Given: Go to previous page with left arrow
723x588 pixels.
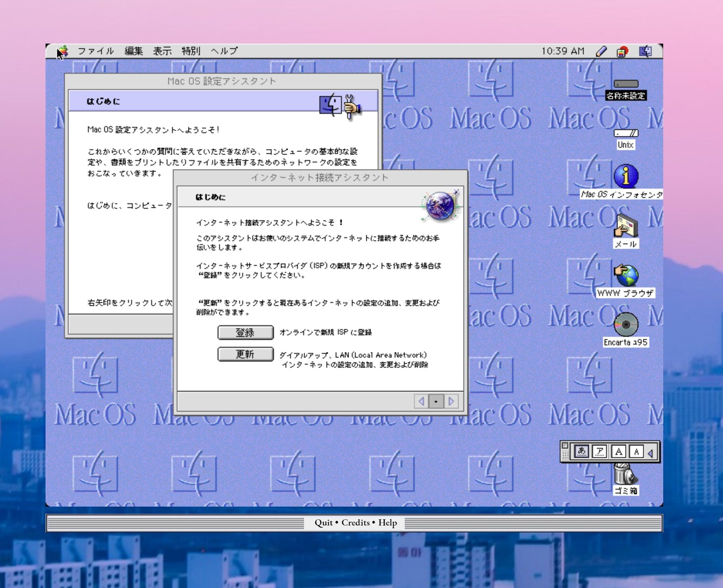Looking at the screenshot, I should point(421,401).
